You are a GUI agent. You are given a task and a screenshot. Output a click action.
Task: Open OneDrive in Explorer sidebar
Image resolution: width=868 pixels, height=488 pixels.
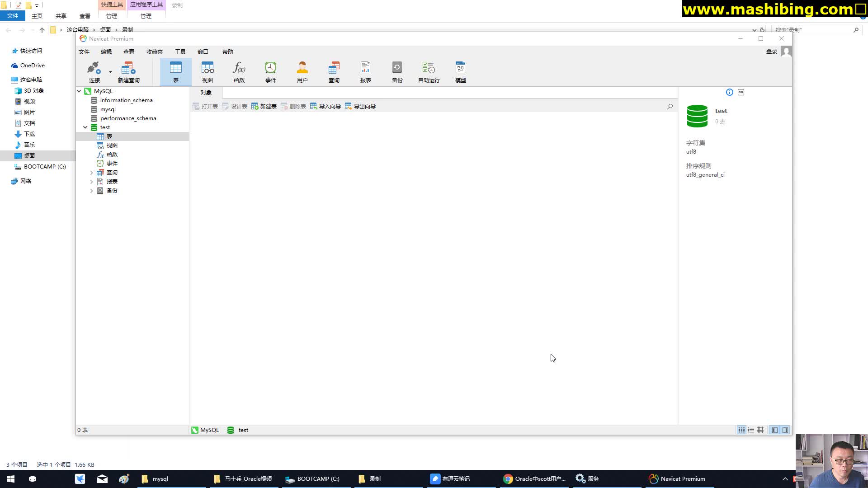tap(28, 66)
